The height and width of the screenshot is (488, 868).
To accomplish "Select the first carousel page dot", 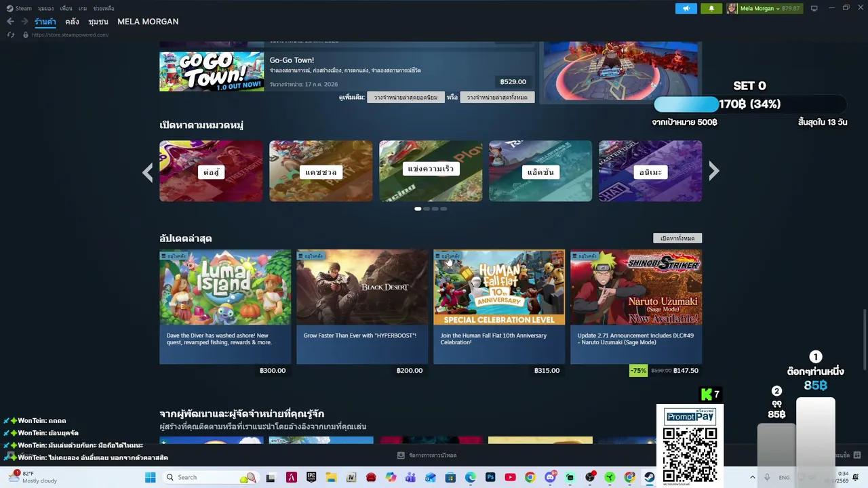I will (x=418, y=209).
